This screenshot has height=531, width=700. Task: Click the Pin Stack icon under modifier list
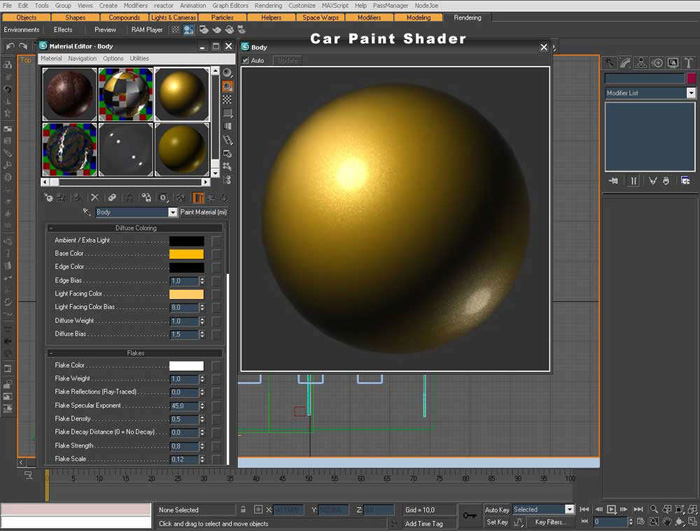tap(613, 181)
